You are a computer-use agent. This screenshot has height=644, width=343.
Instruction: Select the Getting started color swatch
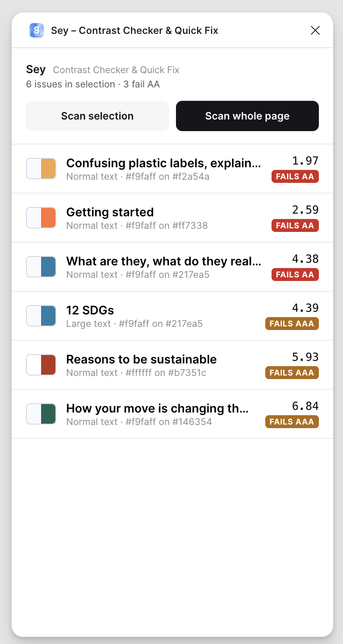[41, 218]
